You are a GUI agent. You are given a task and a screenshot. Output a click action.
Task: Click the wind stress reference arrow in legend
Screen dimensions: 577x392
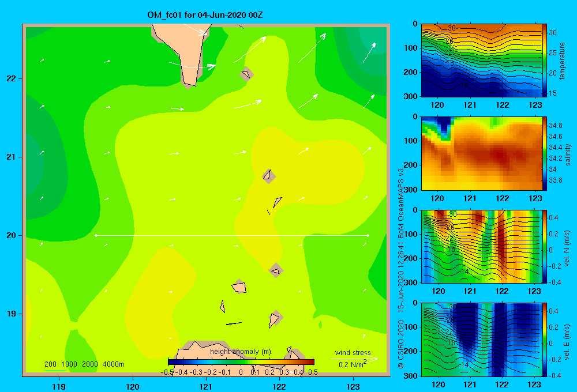(x=354, y=359)
